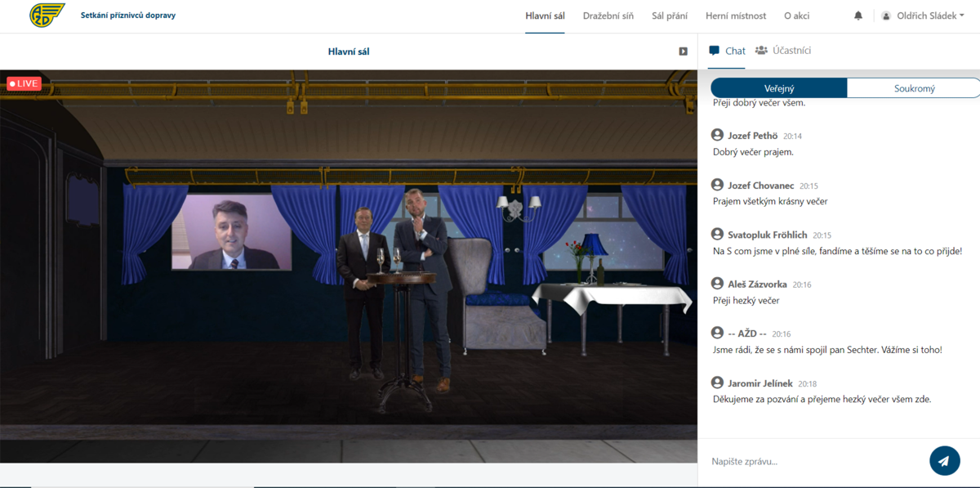The image size is (980, 488).
Task: Open the O akci page
Action: pyautogui.click(x=796, y=16)
